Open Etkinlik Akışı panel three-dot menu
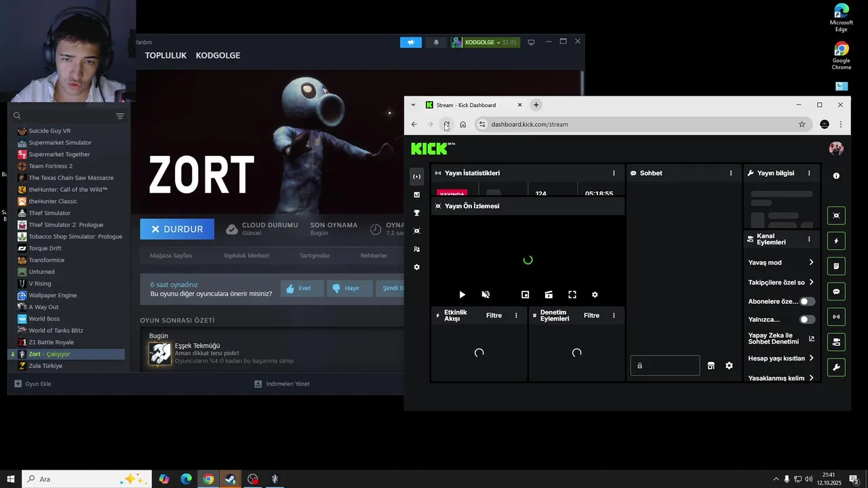868x488 pixels. 516,316
